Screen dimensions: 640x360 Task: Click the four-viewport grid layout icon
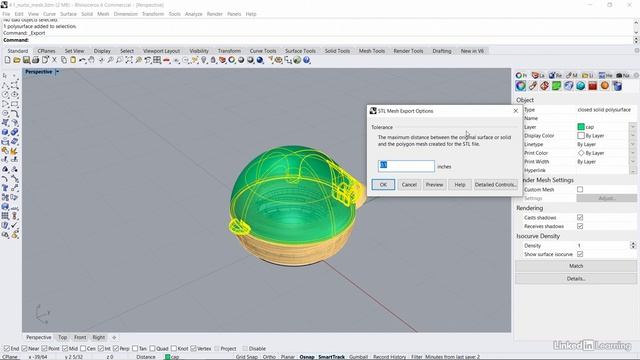pos(157,60)
